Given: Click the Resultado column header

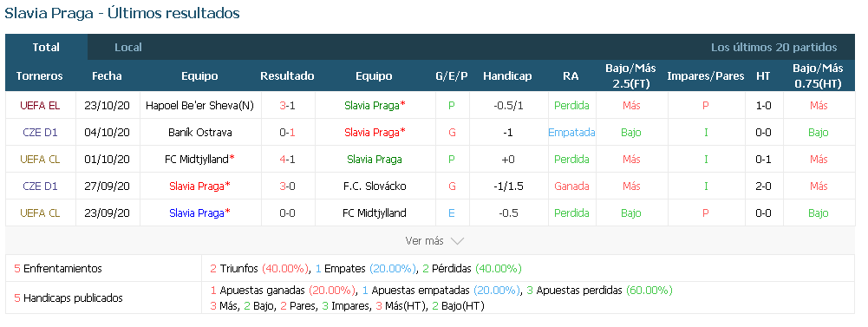Looking at the screenshot, I should click(287, 76).
